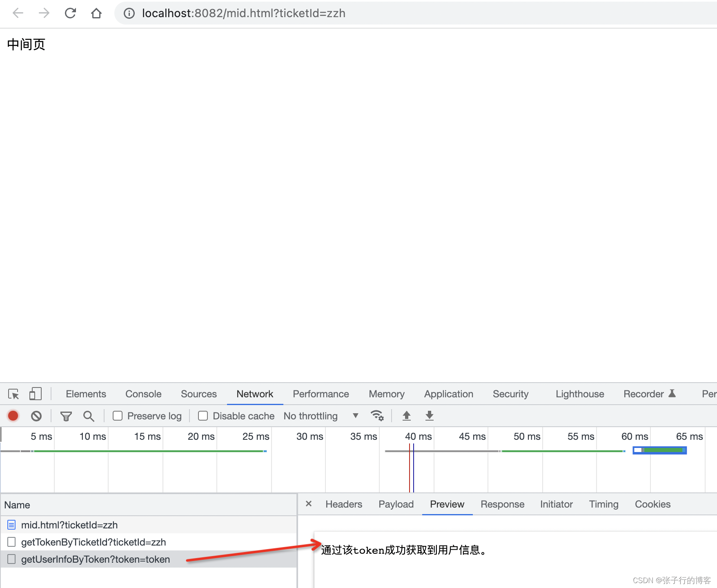Show the Response tab
This screenshot has width=717, height=588.
(502, 504)
